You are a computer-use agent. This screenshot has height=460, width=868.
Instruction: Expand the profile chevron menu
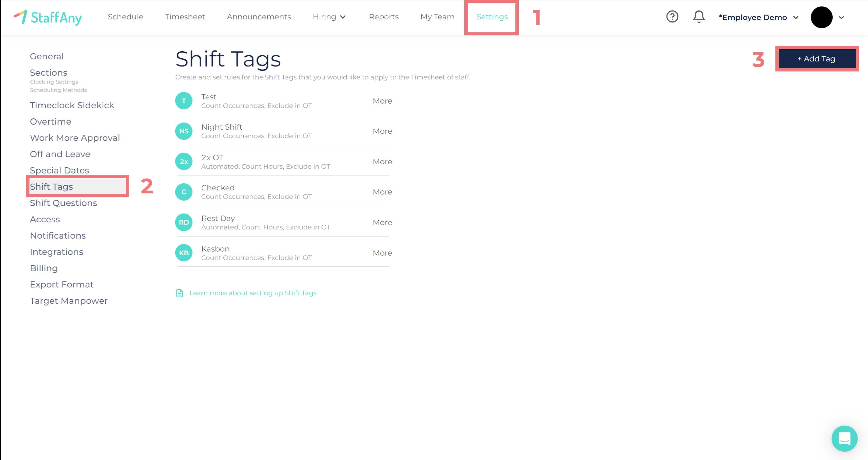pos(841,17)
